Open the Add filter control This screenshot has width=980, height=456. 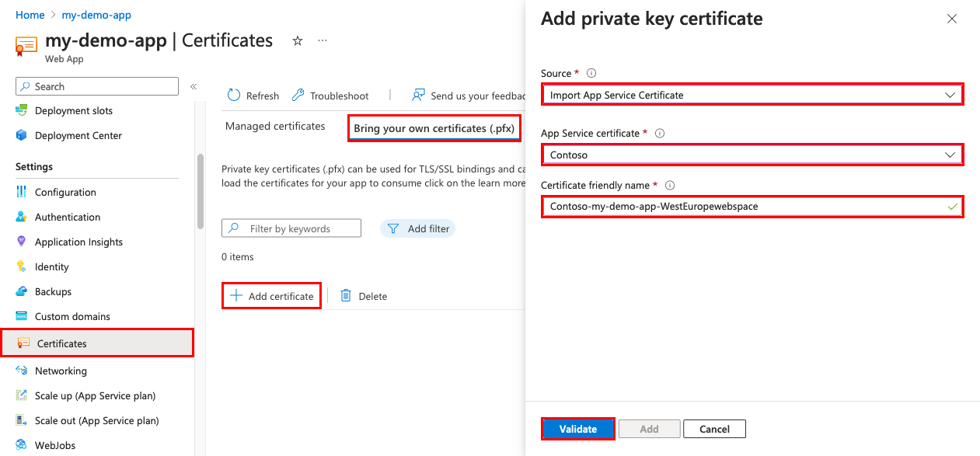coord(418,228)
